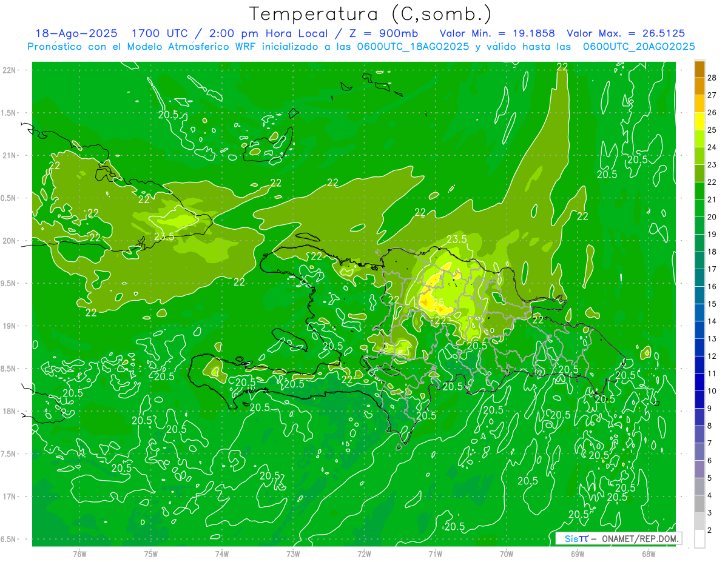This screenshot has height=562, width=728.
Task: Click the "71W" longitude axis label
Action: (435, 554)
